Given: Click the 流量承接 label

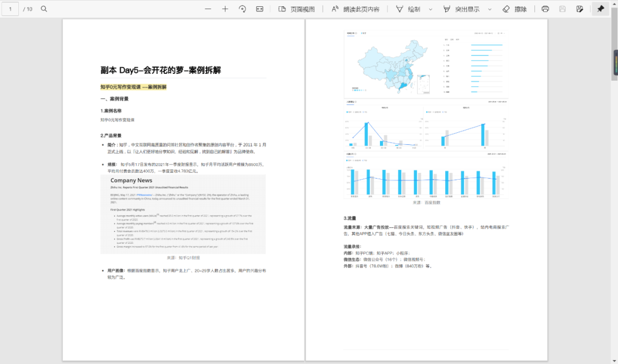Looking at the screenshot, I should [x=352, y=247].
